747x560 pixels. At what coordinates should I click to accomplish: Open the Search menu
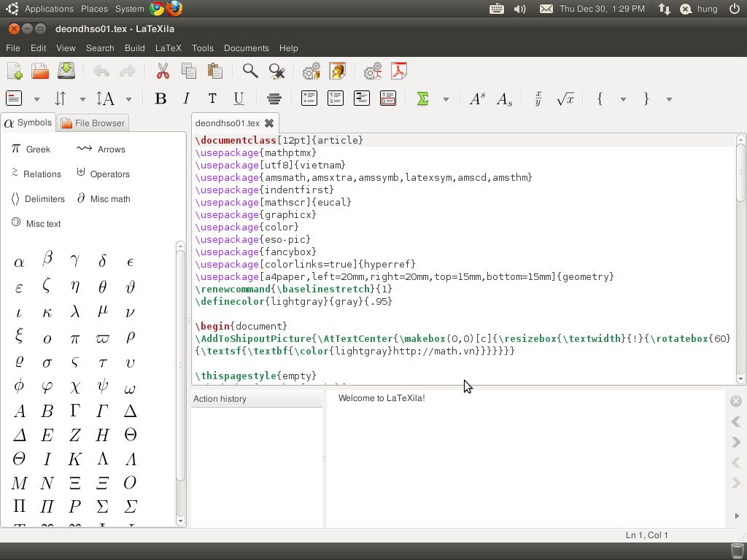100,48
